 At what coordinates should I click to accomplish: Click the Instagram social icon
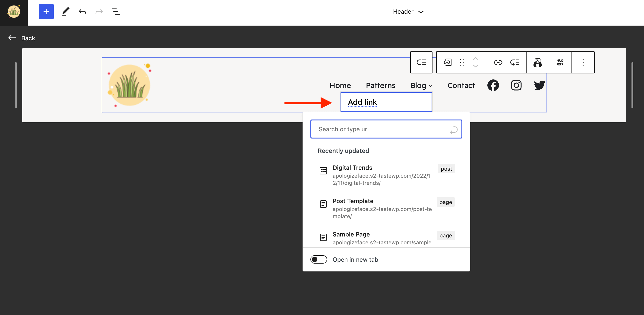point(516,85)
